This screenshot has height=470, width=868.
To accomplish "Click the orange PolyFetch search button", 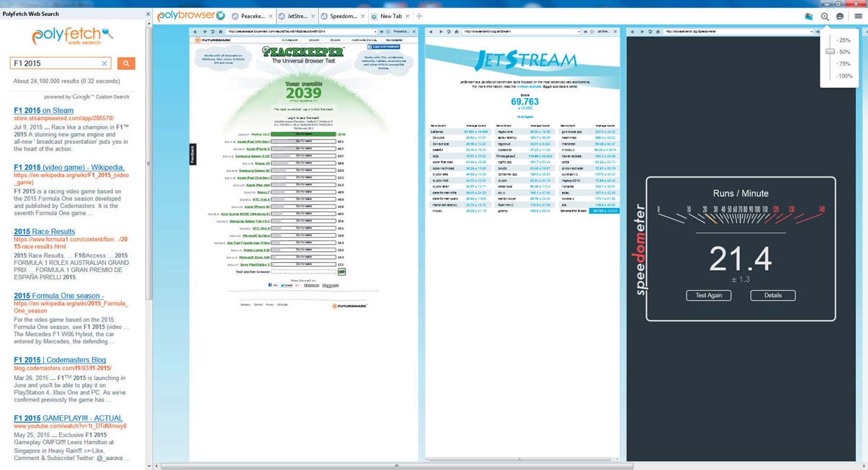I will pyautogui.click(x=125, y=63).
